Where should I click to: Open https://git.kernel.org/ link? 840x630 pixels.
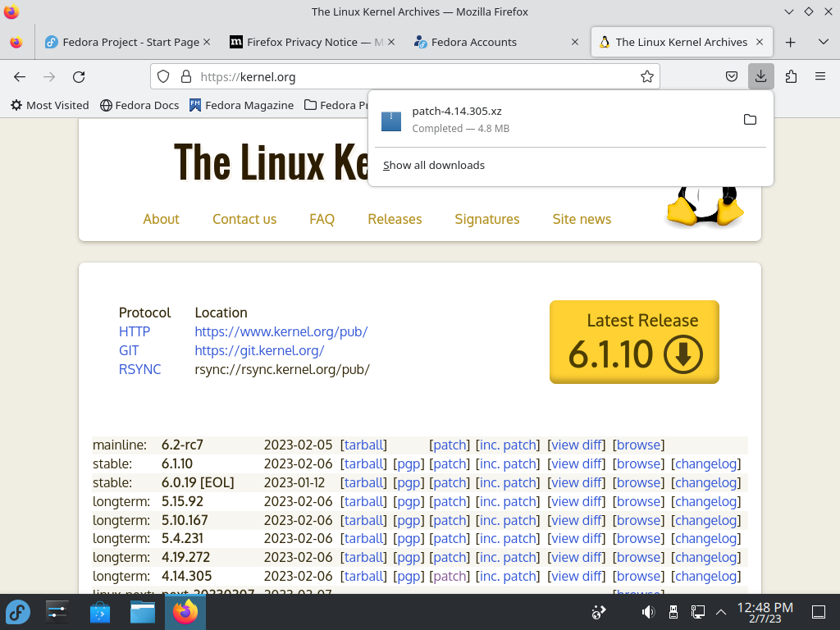click(x=259, y=350)
